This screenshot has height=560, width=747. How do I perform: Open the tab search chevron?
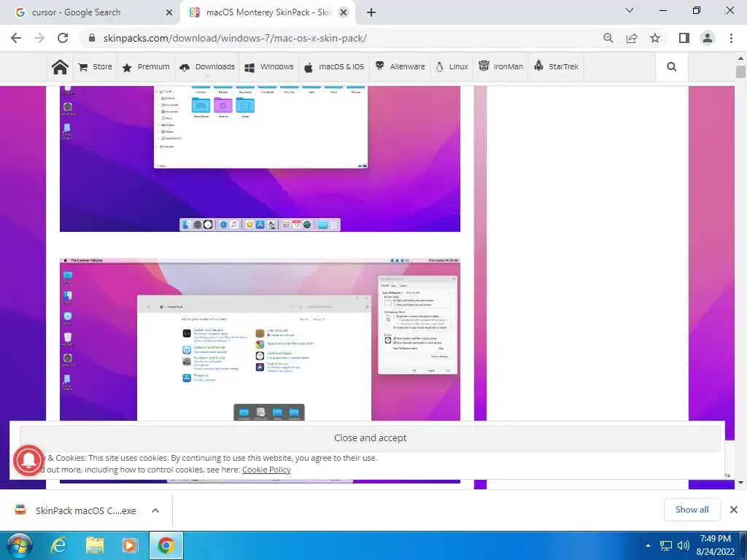630,10
